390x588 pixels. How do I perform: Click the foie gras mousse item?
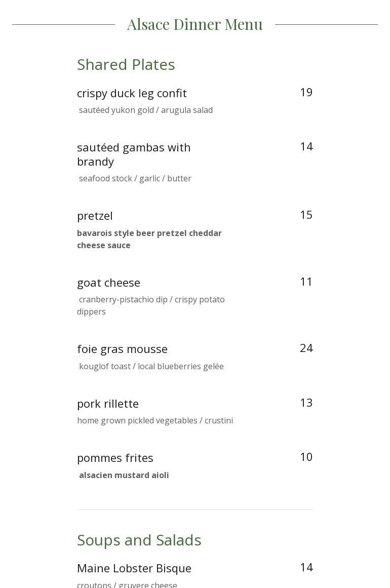(x=122, y=349)
